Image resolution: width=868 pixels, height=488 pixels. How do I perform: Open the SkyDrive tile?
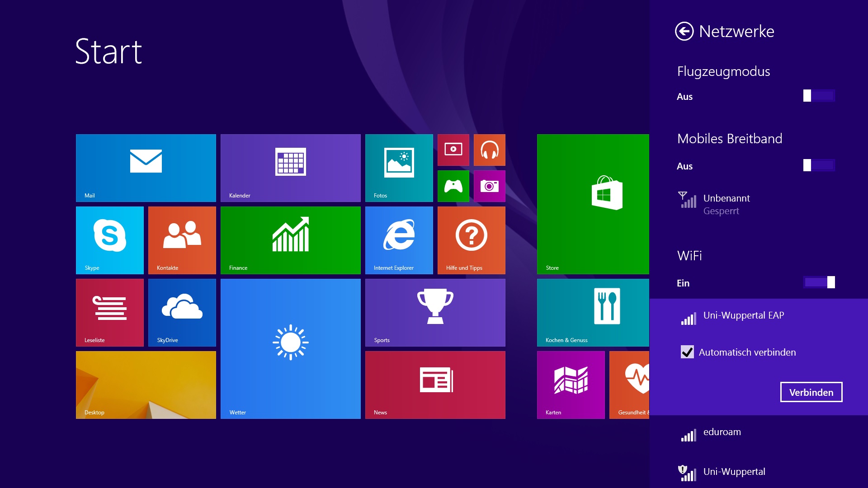pyautogui.click(x=182, y=313)
